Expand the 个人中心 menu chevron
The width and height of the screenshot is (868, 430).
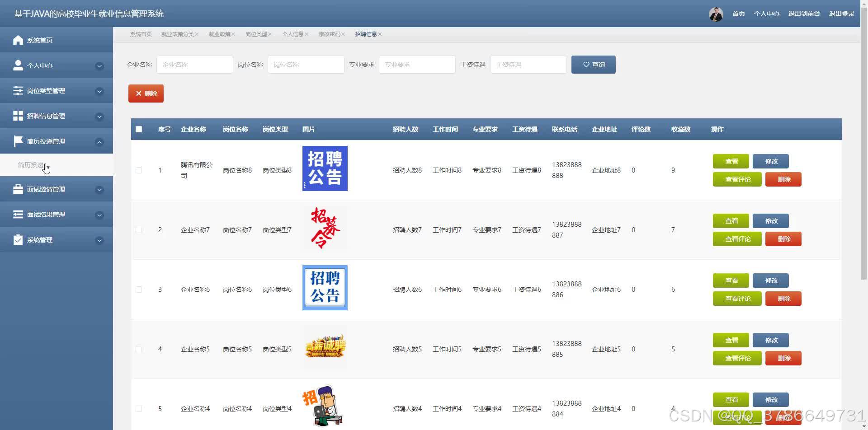pyautogui.click(x=99, y=66)
